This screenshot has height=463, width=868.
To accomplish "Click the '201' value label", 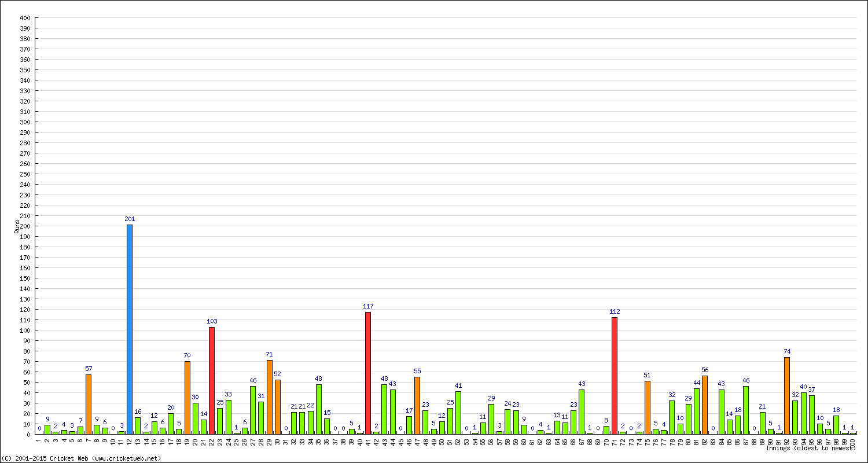I will pos(130,219).
